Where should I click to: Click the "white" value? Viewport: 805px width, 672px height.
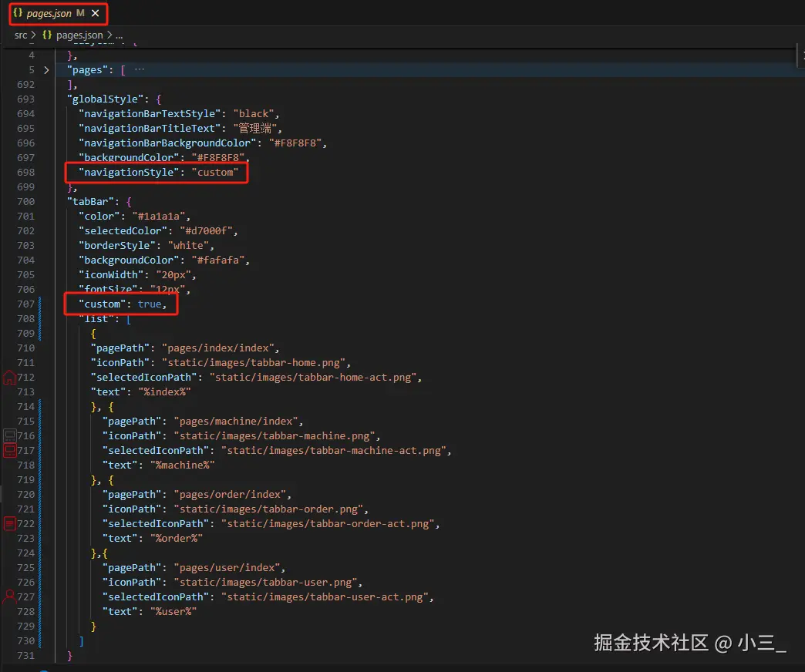click(188, 245)
